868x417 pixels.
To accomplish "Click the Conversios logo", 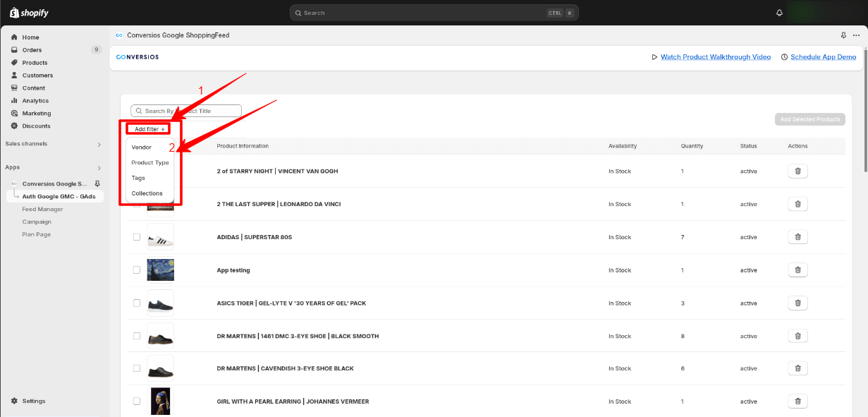I will pos(137,56).
